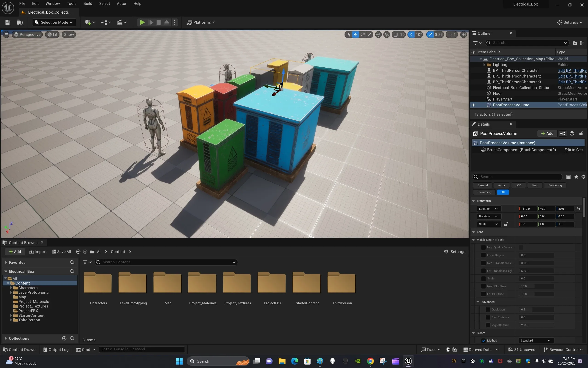
Task: Save the current level with floppy icon
Action: tap(7, 22)
